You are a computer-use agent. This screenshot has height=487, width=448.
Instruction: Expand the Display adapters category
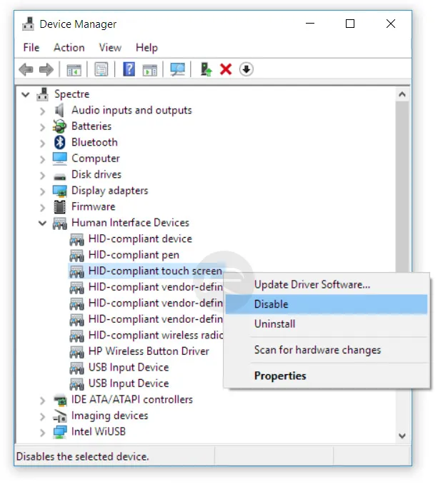[43, 191]
